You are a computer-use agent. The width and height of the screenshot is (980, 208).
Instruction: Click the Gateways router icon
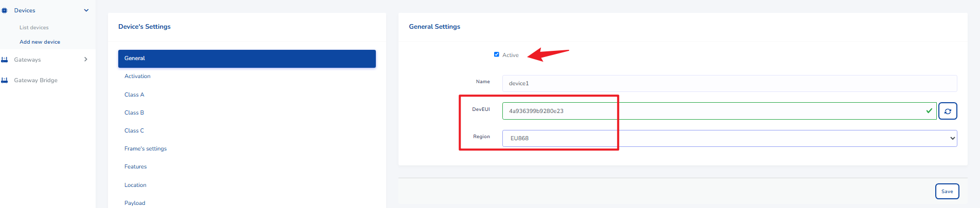[4, 60]
